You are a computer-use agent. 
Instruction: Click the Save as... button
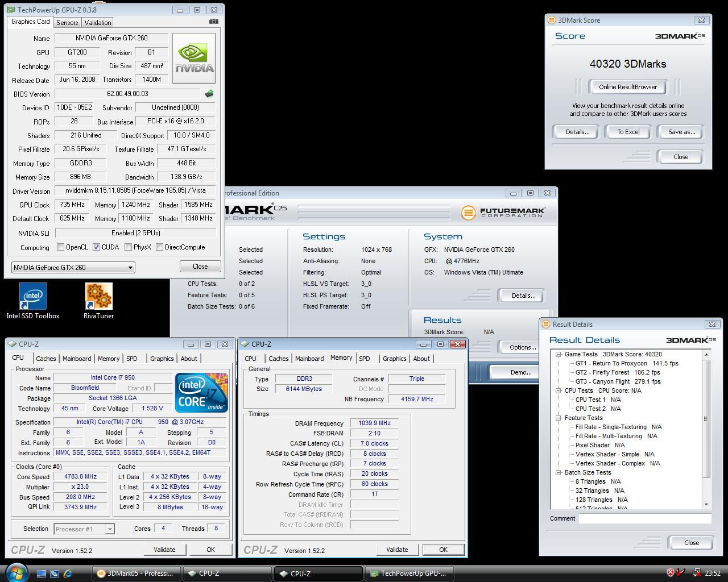click(x=681, y=132)
